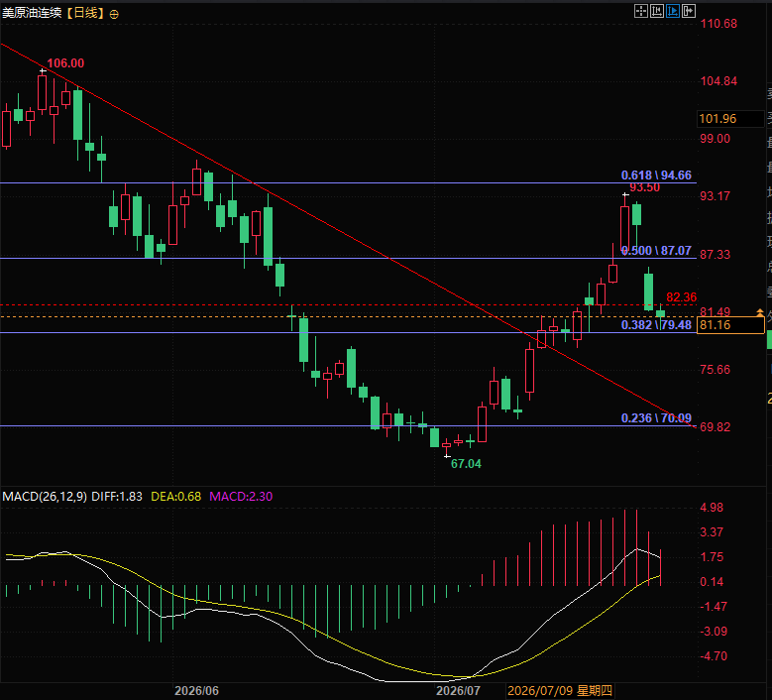This screenshot has height=700, width=772.
Task: Click the 0.14 MACD axis value
Action: tap(712, 582)
